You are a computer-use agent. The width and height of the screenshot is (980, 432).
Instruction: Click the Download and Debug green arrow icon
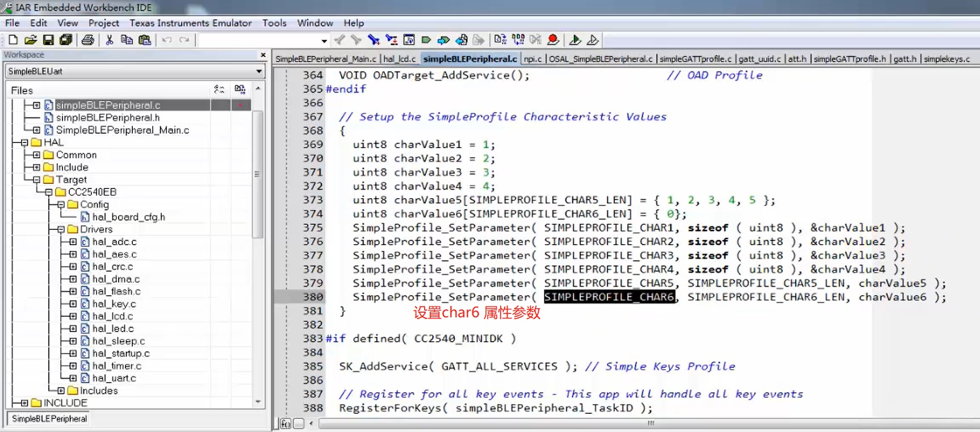pyautogui.click(x=575, y=40)
